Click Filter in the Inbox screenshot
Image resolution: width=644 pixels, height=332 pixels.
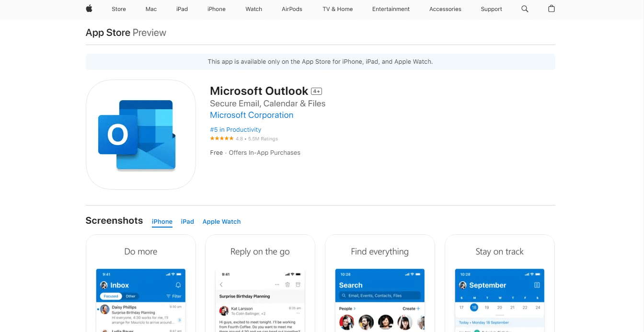click(174, 296)
